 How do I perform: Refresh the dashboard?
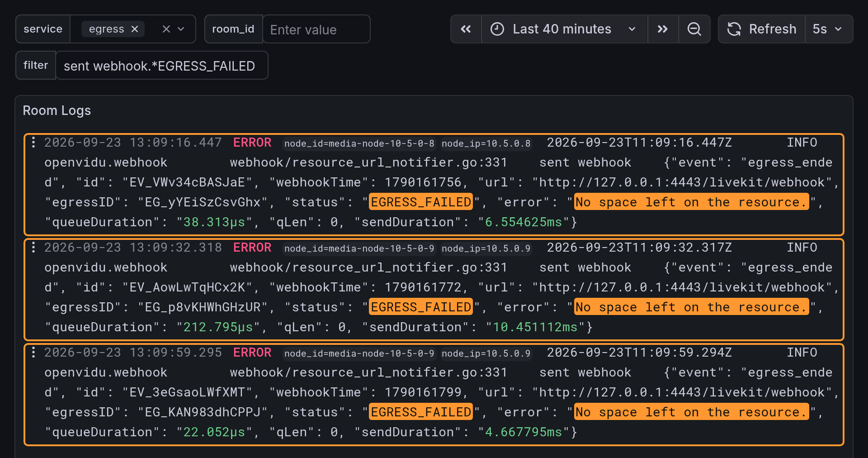(x=762, y=29)
